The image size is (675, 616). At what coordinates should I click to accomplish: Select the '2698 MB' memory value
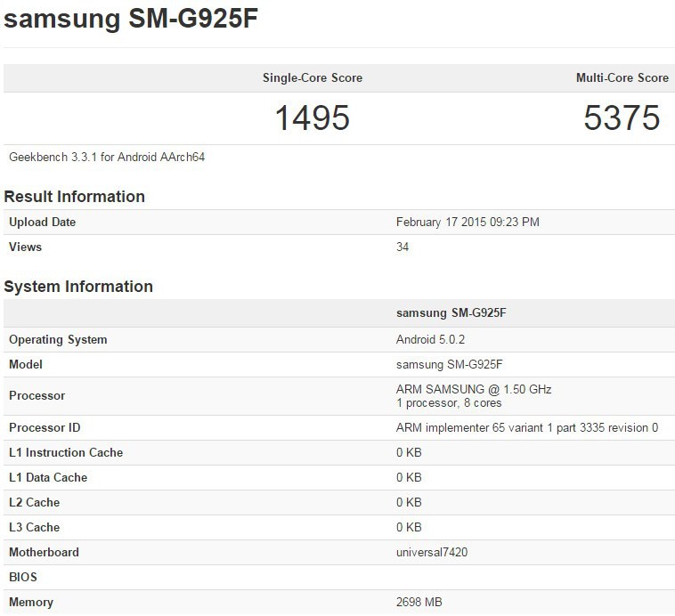pos(419,603)
